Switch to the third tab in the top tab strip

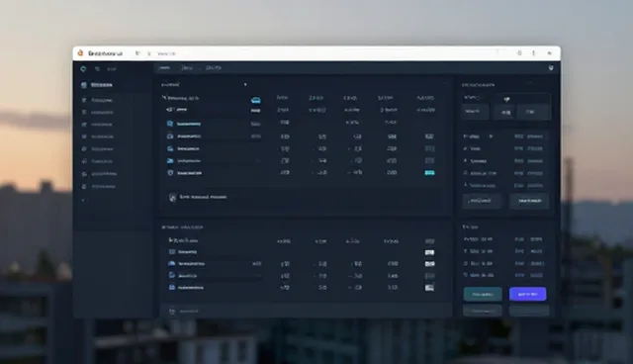click(x=214, y=68)
